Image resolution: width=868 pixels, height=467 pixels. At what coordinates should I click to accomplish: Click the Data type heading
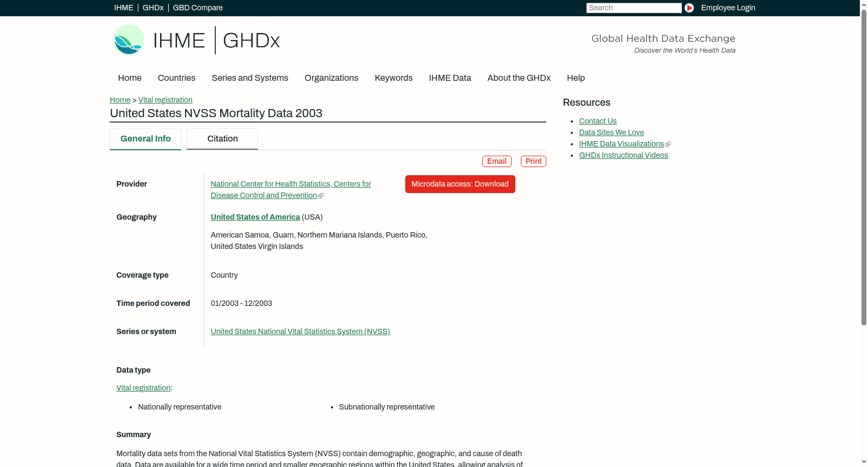coord(133,370)
